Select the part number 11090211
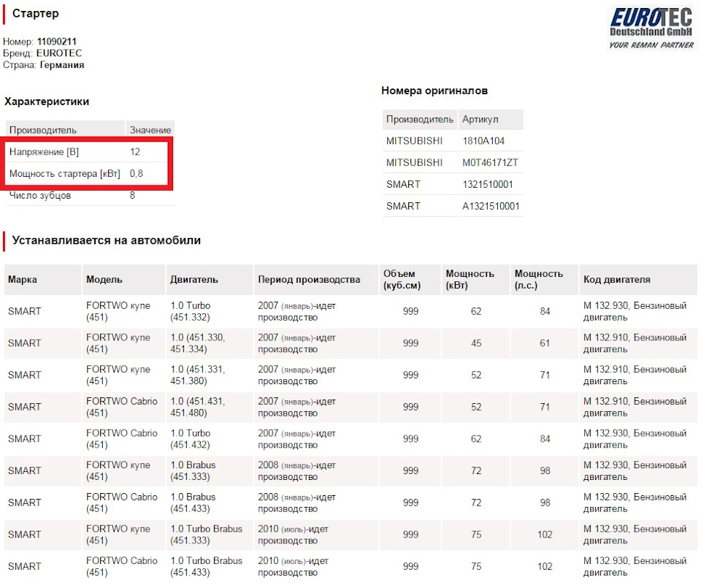The height and width of the screenshot is (588, 701). [57, 42]
